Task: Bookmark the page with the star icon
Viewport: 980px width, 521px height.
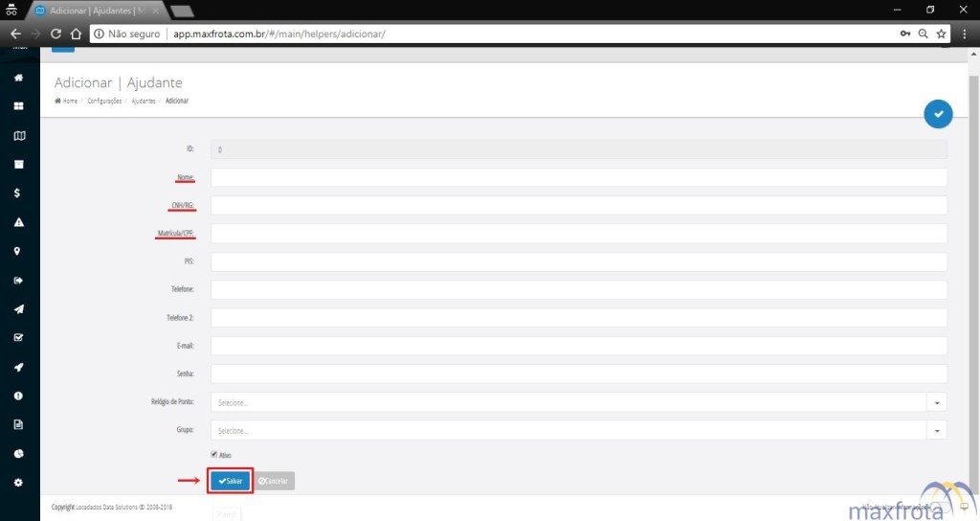Action: click(941, 34)
